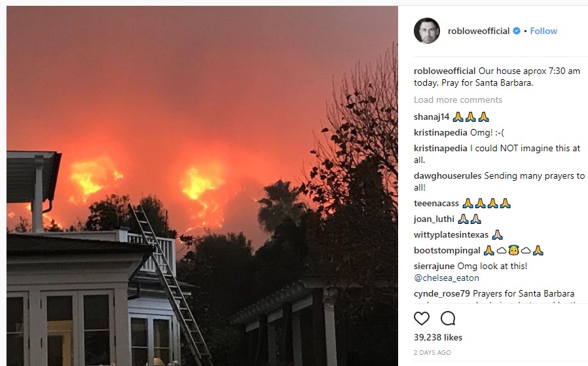Click the wildfire photo
The image size is (588, 366).
[202, 186]
